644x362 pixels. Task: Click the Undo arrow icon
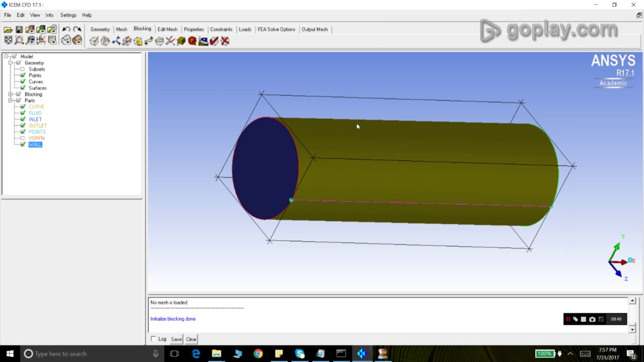pyautogui.click(x=66, y=30)
